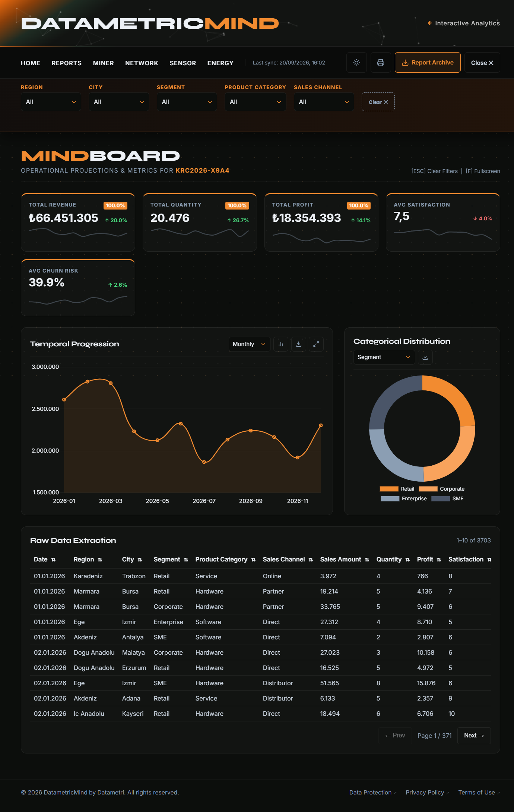Click the Malatya city cell

click(133, 652)
